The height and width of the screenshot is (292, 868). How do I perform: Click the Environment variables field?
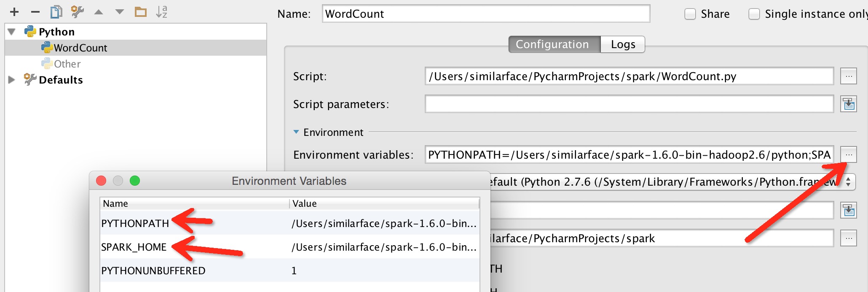629,155
